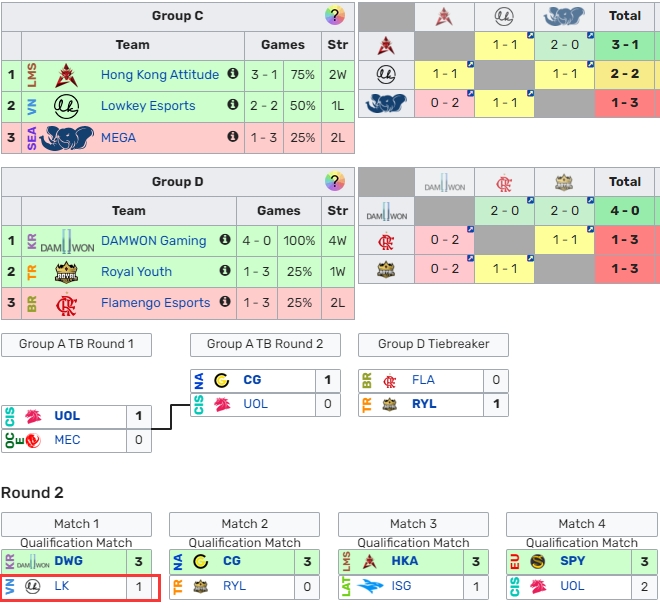
Task: Open info icon for Flamengo Esports
Action: pyautogui.click(x=225, y=302)
